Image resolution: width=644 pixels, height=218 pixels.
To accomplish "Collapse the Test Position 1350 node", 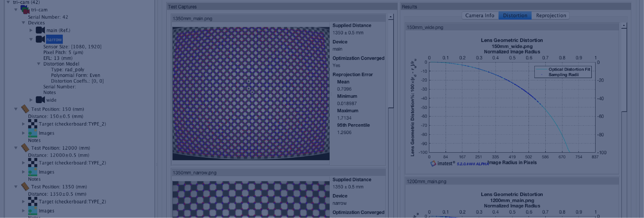I will (16, 186).
